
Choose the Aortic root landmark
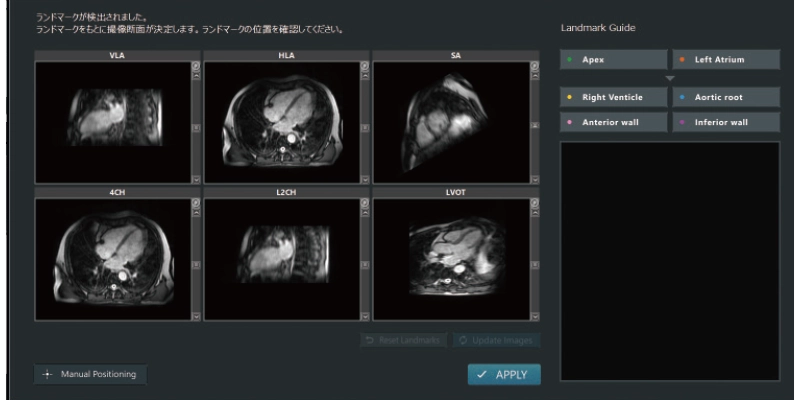[x=726, y=97]
